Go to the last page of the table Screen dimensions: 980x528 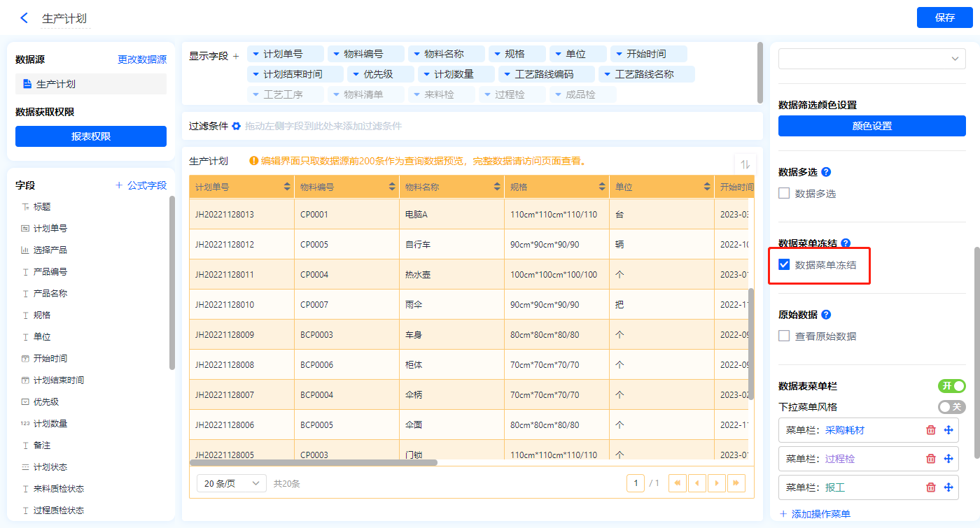pos(736,483)
